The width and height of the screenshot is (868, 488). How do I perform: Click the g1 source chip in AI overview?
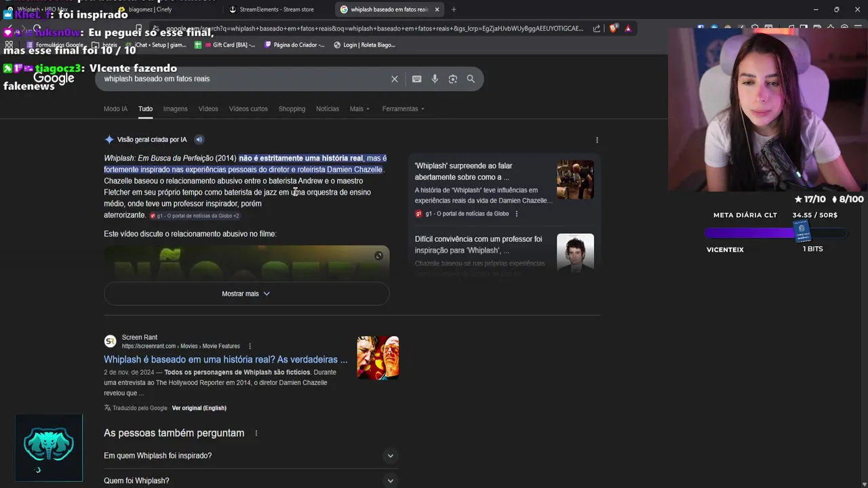click(x=195, y=216)
